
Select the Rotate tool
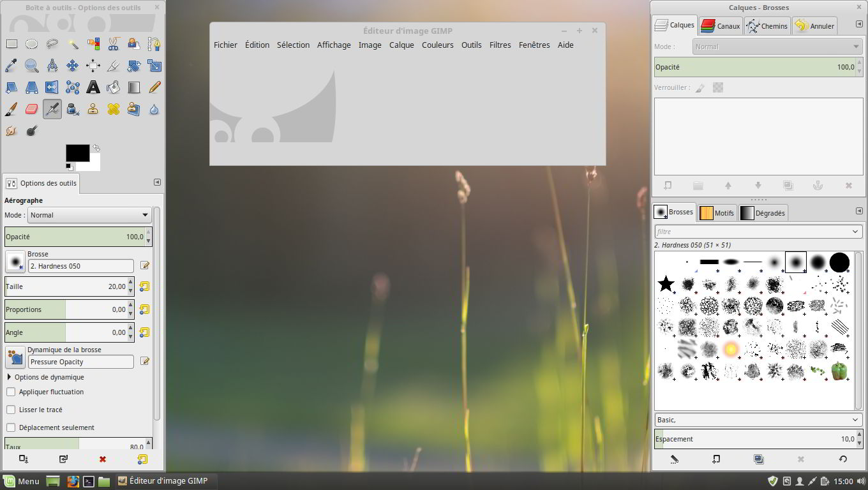(x=134, y=66)
